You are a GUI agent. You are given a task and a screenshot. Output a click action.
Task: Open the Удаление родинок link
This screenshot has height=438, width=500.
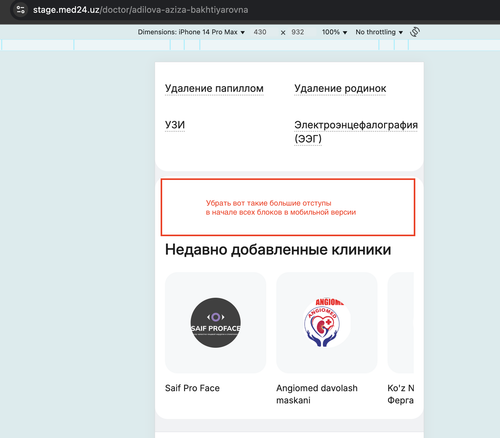tap(340, 89)
